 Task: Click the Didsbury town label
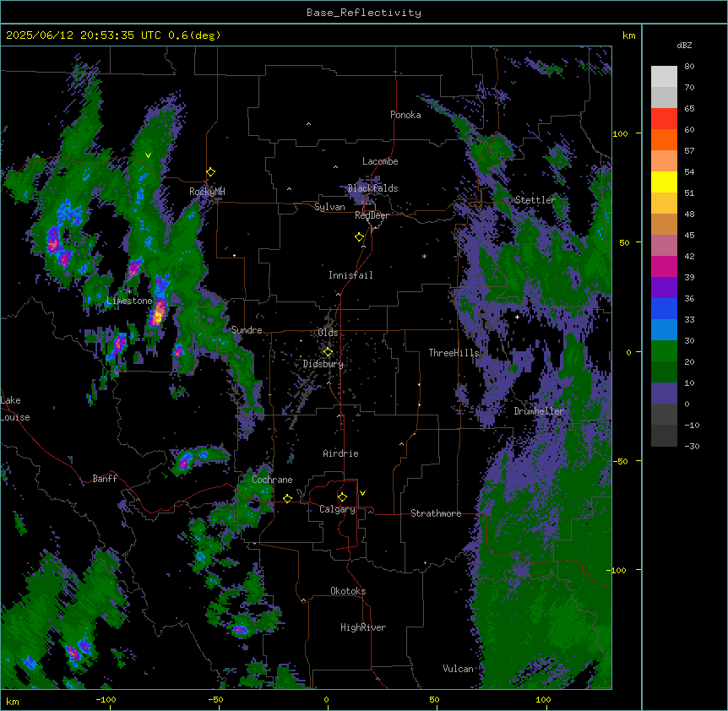pyautogui.click(x=323, y=364)
